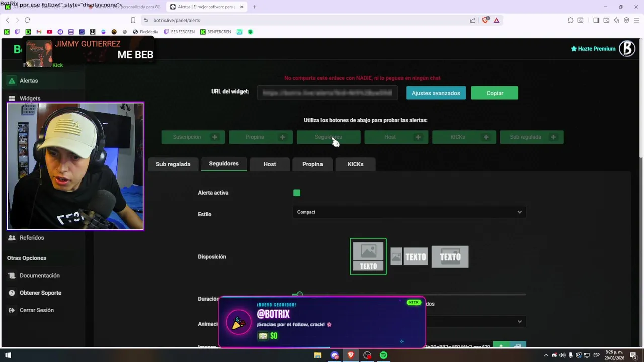
Task: Open File Explorer from the taskbar
Action: tap(318, 355)
